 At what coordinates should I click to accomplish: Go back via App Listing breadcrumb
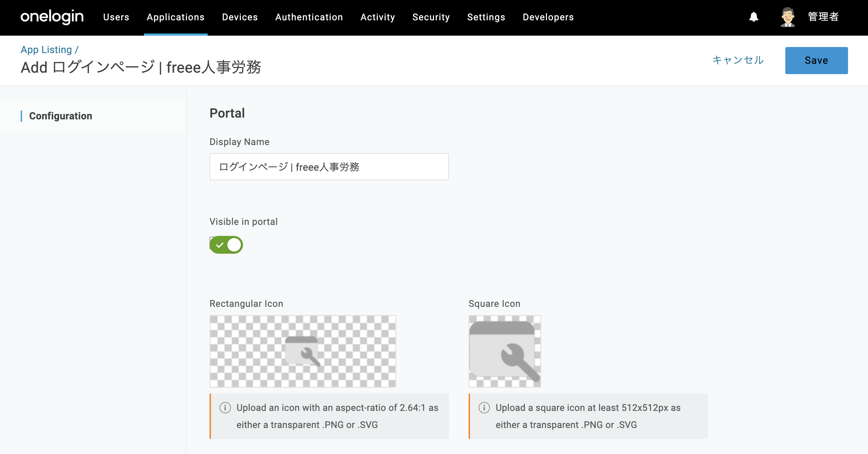[46, 50]
